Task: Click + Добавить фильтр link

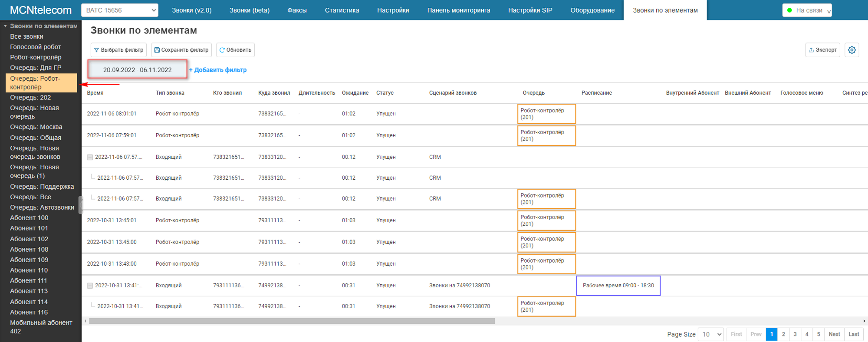Action: click(218, 70)
